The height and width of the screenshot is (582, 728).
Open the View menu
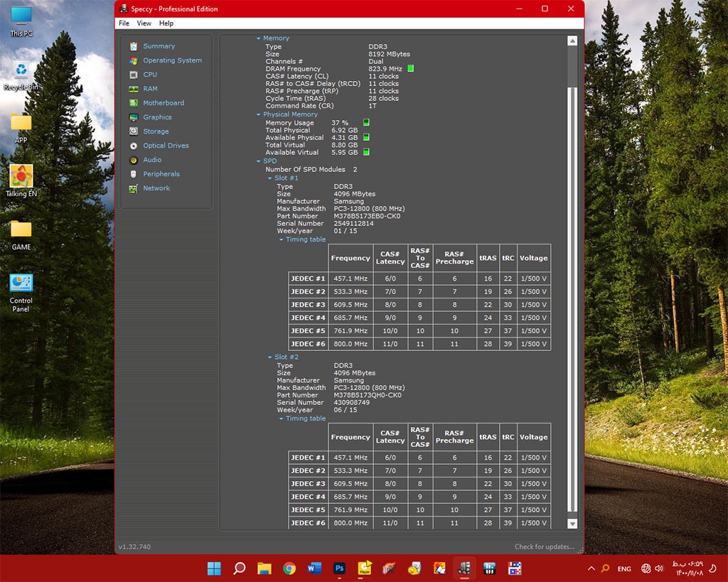pos(144,23)
